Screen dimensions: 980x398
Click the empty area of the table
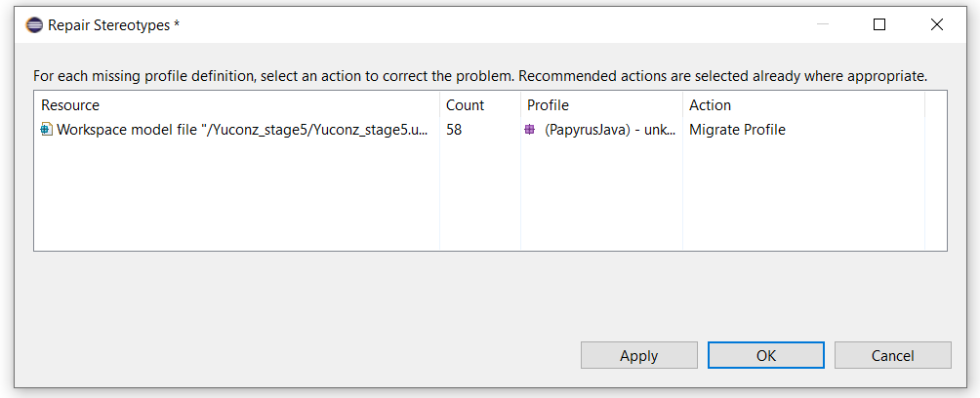point(479,195)
